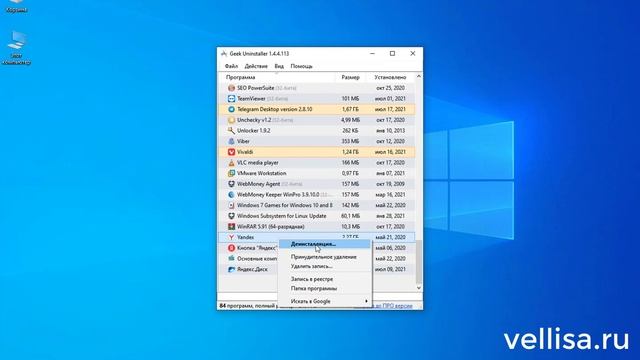Sort by the Размер column header
This screenshot has width=640, height=360.
click(x=350, y=77)
